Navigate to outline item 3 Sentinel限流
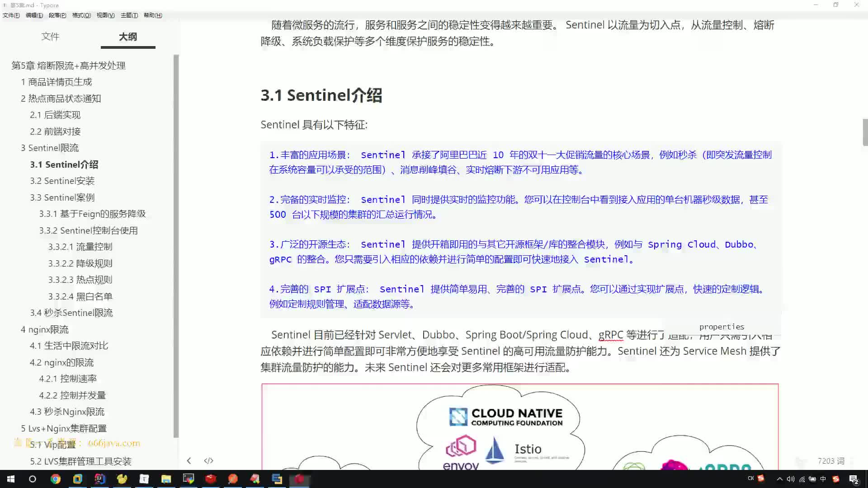The image size is (868, 488). (x=50, y=148)
